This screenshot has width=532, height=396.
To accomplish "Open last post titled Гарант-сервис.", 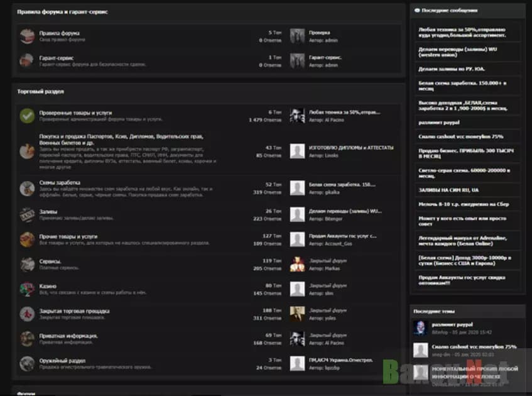I will click(325, 57).
